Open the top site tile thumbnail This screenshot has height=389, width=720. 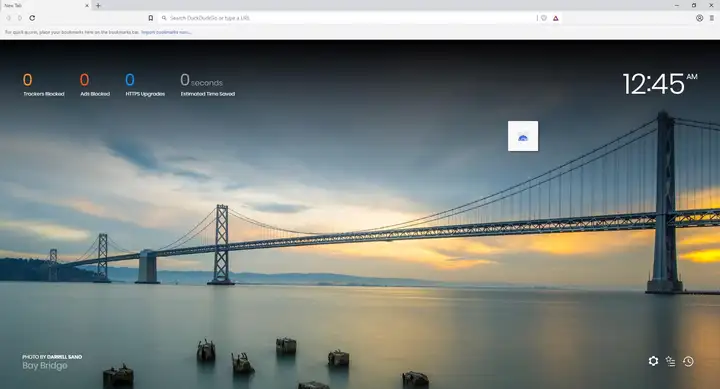(x=523, y=136)
